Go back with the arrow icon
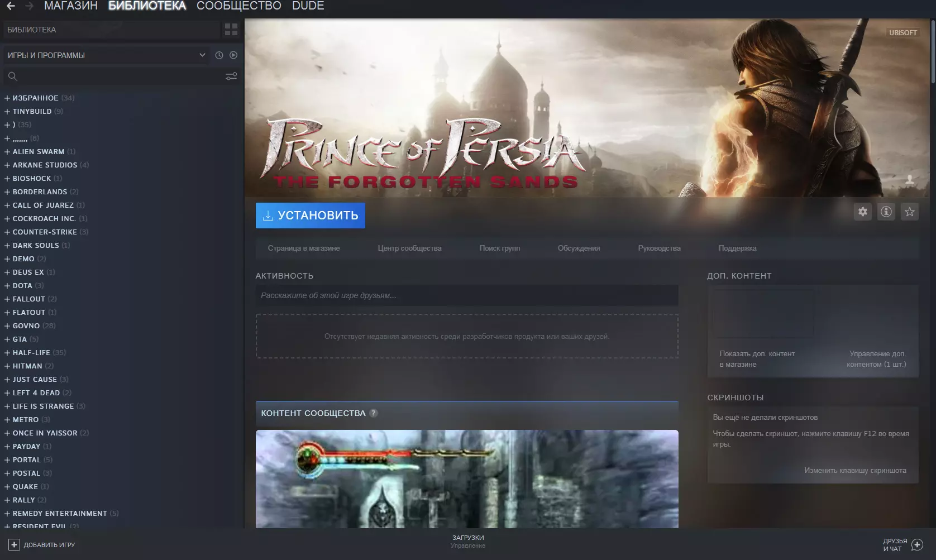 coord(11,6)
